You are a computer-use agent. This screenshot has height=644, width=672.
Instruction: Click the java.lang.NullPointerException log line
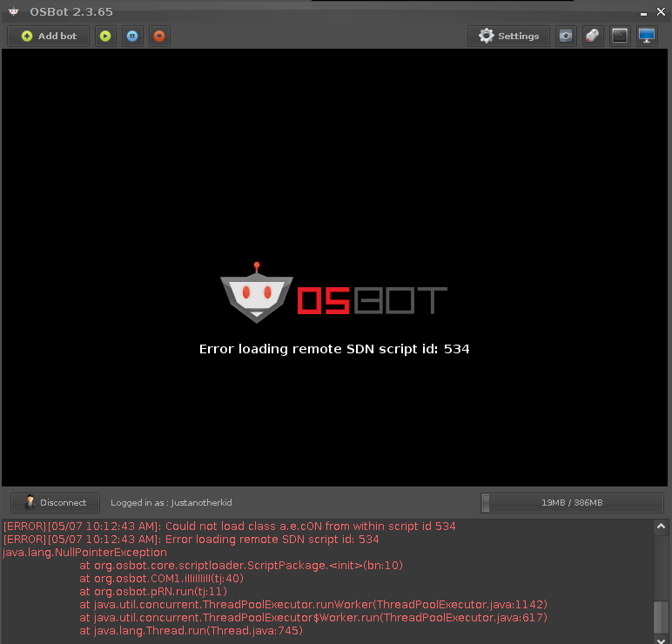[84, 553]
